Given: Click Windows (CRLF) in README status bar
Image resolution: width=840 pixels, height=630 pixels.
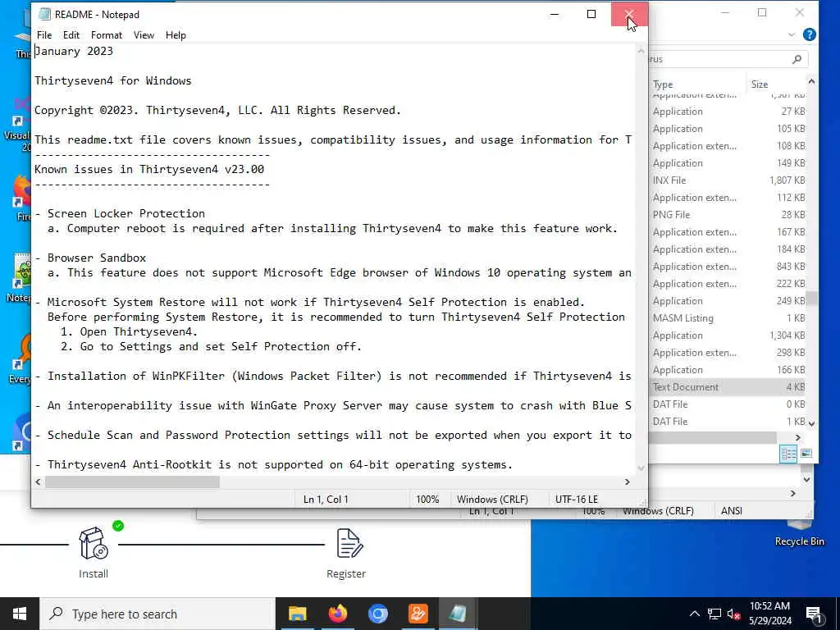Looking at the screenshot, I should coord(492,499).
